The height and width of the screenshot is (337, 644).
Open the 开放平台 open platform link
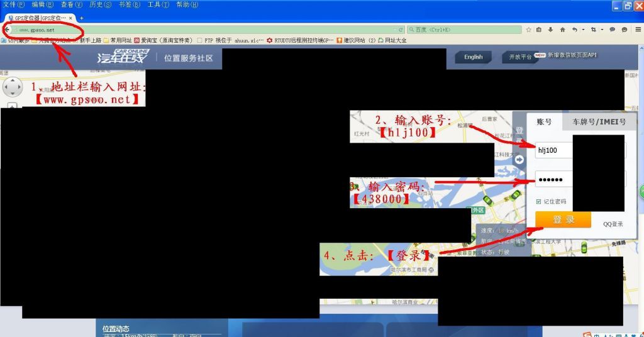pos(520,57)
